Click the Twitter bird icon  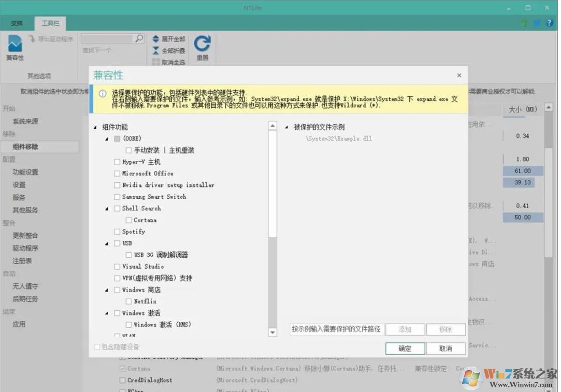pyautogui.click(x=537, y=23)
